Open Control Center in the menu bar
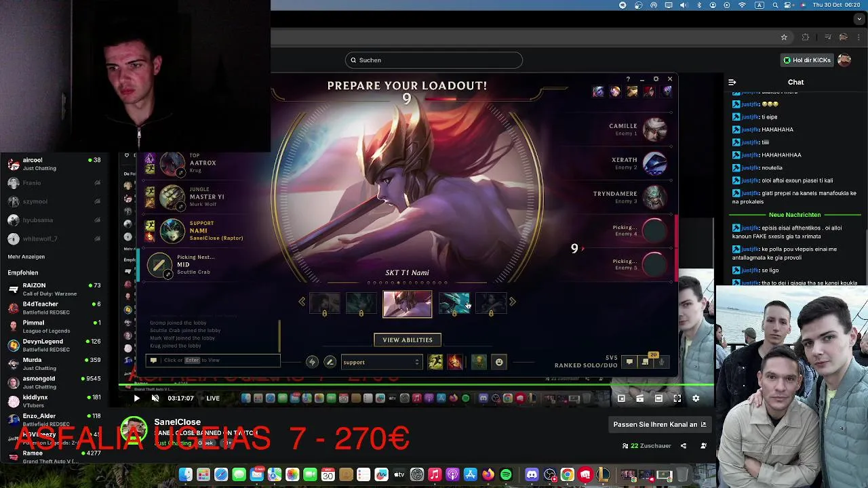 click(x=788, y=5)
